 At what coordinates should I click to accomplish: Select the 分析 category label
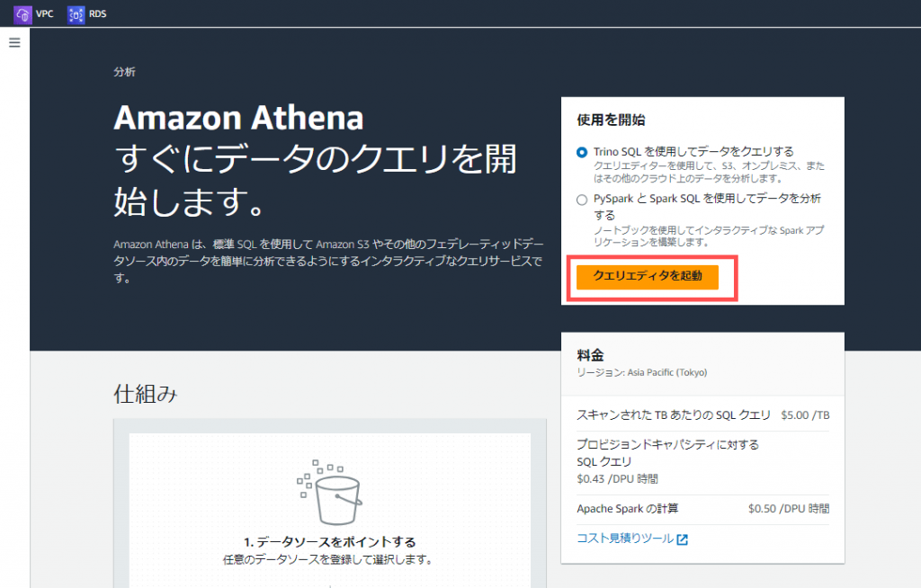[x=124, y=72]
